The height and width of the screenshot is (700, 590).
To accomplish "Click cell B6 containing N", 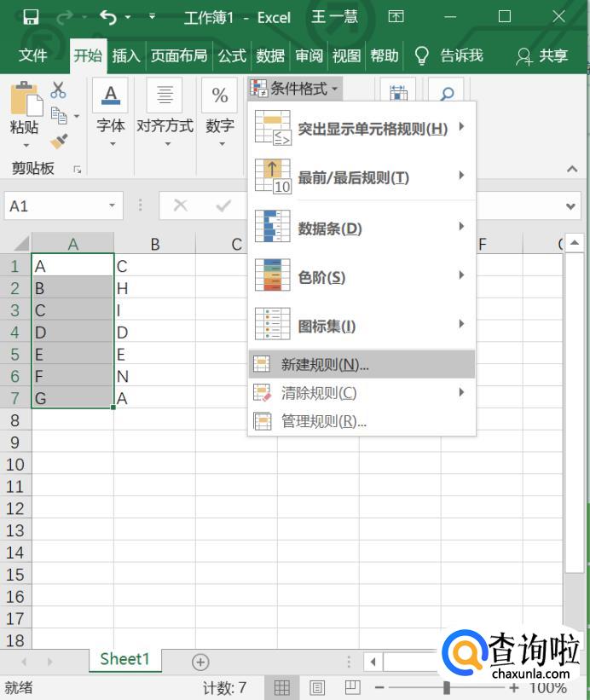I will [x=155, y=376].
